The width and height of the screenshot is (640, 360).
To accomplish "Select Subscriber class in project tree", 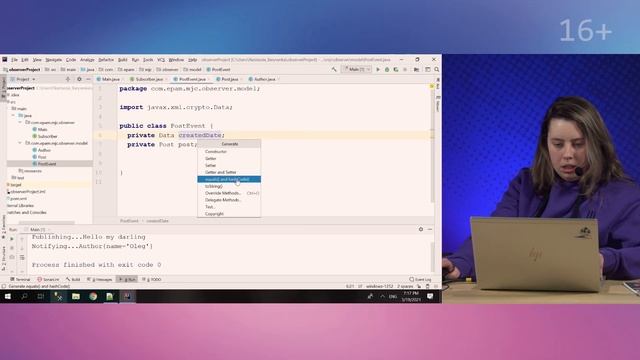I will (45, 136).
